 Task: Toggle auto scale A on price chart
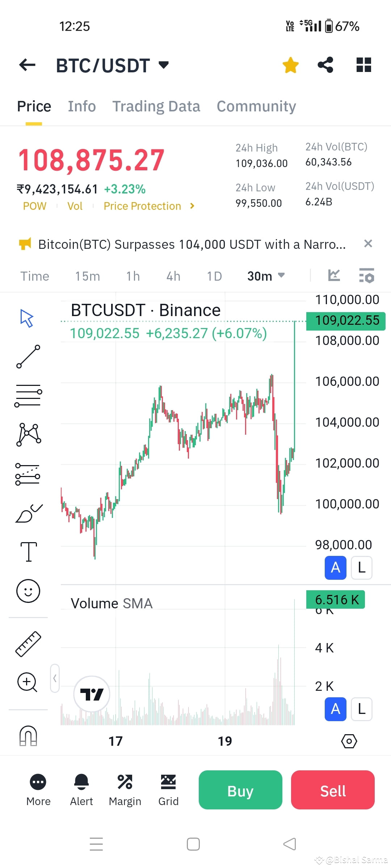coord(336,568)
